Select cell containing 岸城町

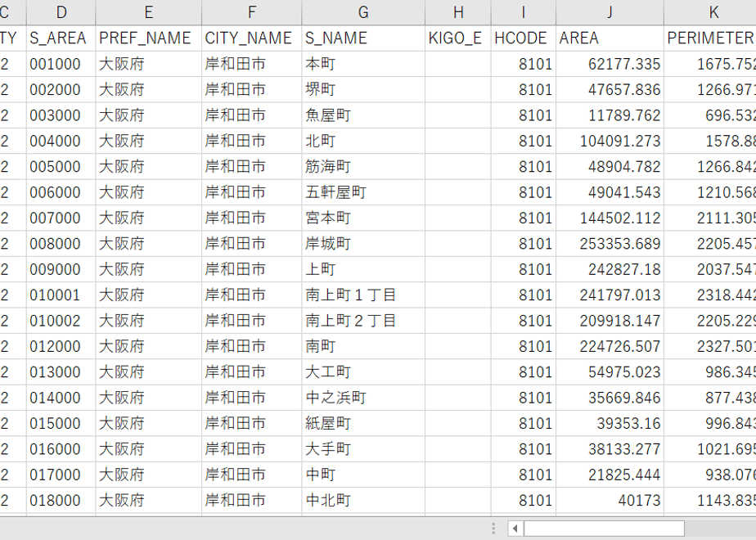363,244
